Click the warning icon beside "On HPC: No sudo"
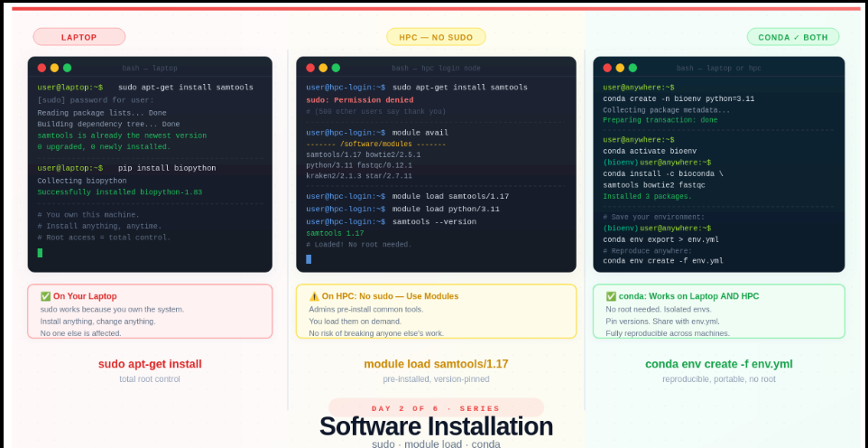Screen dimensions: 868x448 314,296
